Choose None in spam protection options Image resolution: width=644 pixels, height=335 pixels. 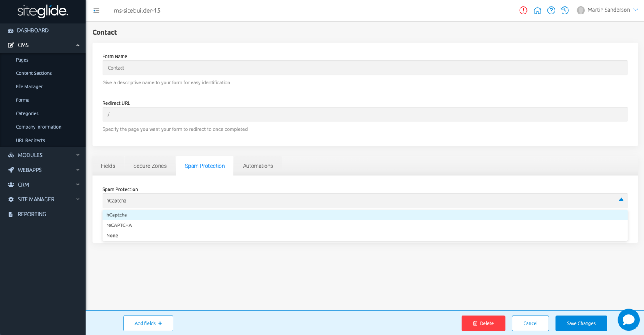point(112,236)
